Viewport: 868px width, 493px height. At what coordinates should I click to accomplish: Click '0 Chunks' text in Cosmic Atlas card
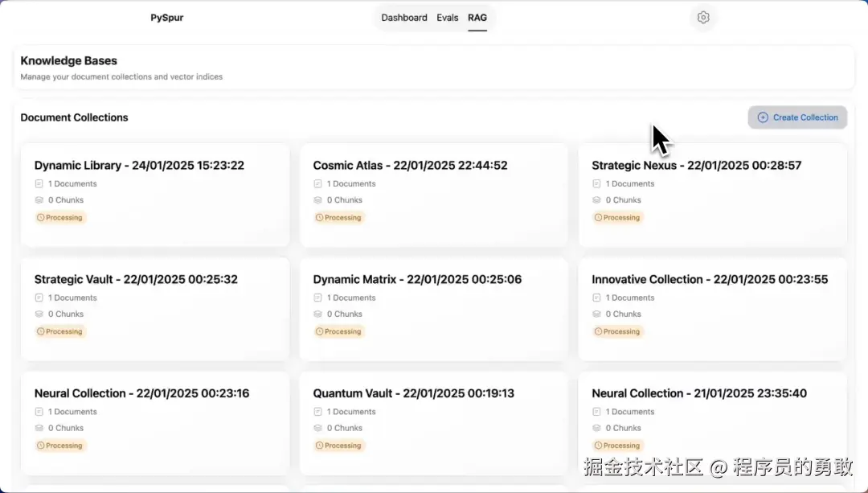click(x=344, y=200)
